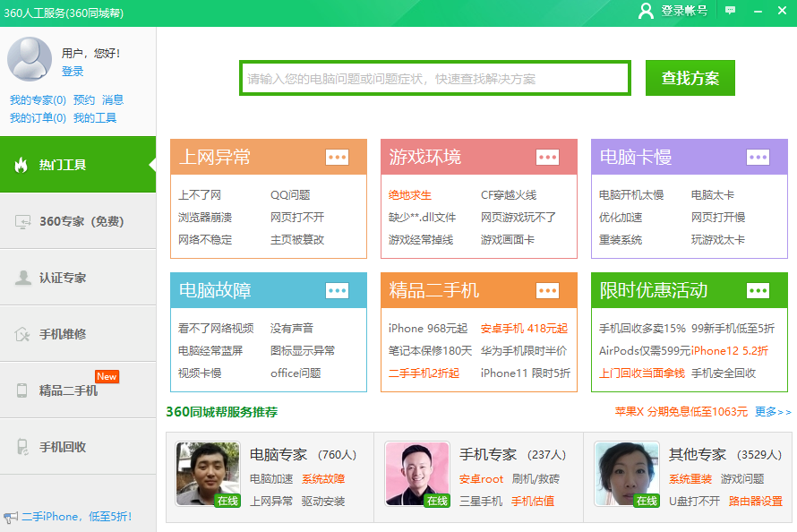The height and width of the screenshot is (532, 797).
Task: Click 二手iPhone，低至5折 promo link
Action: [x=76, y=517]
